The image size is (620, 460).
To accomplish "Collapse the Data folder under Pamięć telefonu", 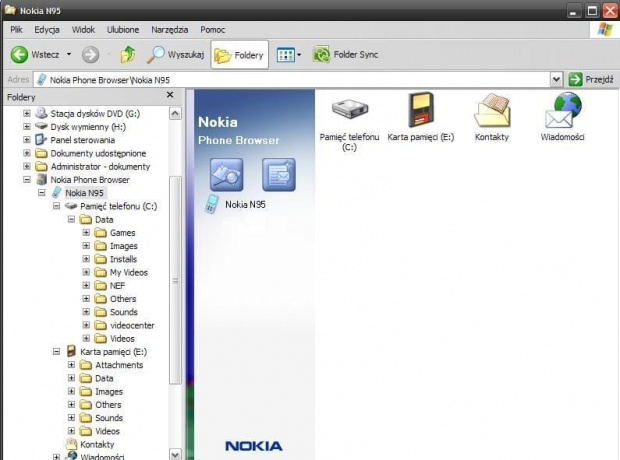I will (x=72, y=219).
